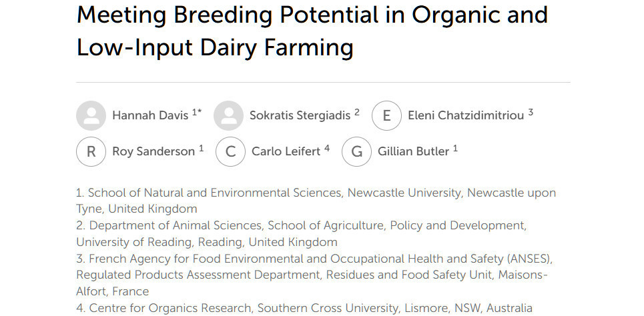This screenshot has height=316, width=644.
Task: Open Carlo Leifert author name link
Action: 286,151
